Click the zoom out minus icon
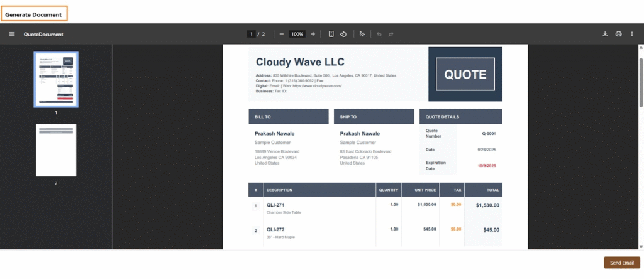Screen dimensions: 644x279 pos(281,34)
